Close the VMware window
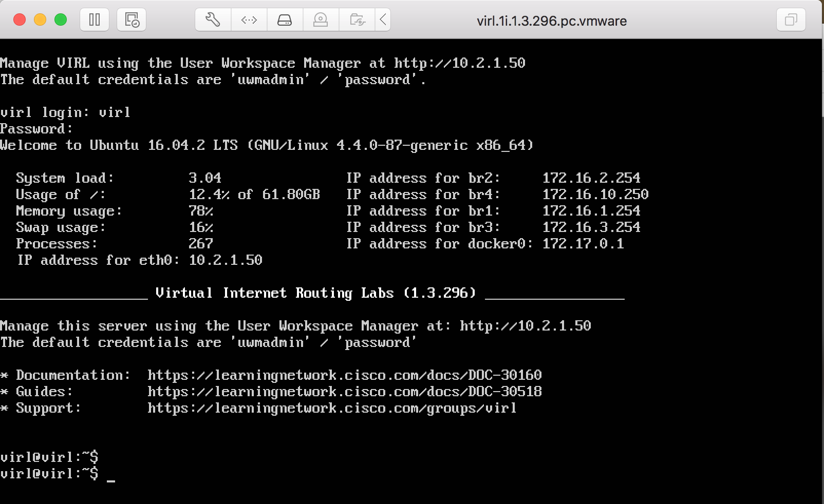Viewport: 824px width, 504px height. pyautogui.click(x=20, y=20)
